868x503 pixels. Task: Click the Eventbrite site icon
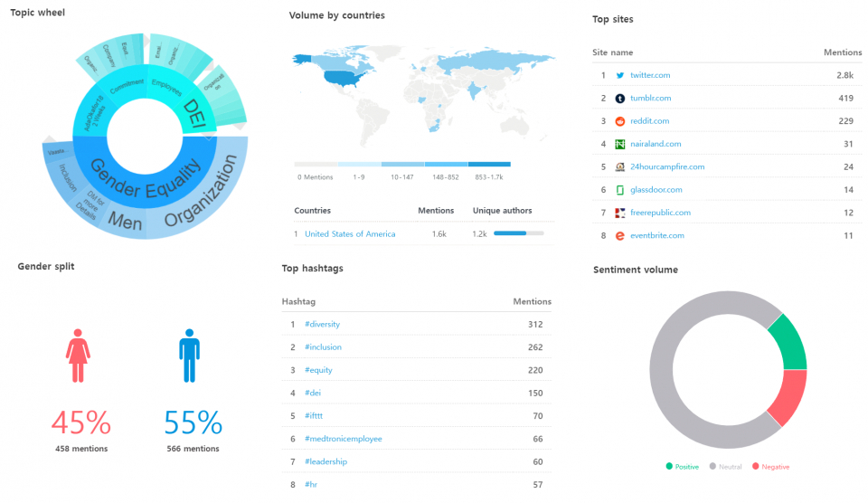point(620,235)
